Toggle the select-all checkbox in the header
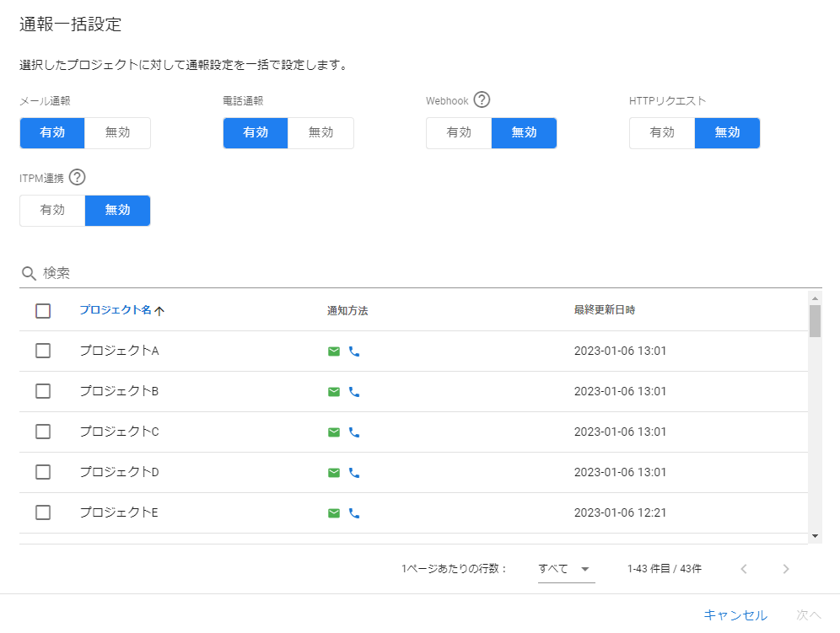 (x=43, y=310)
